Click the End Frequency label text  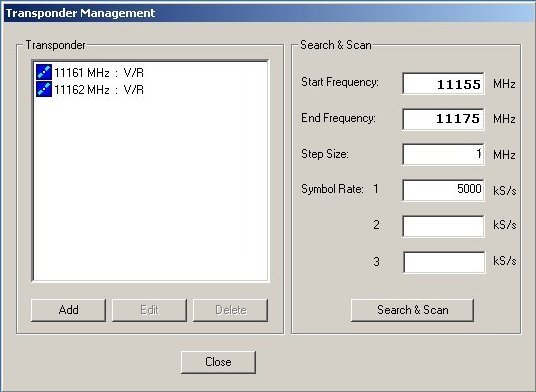pyautogui.click(x=338, y=118)
